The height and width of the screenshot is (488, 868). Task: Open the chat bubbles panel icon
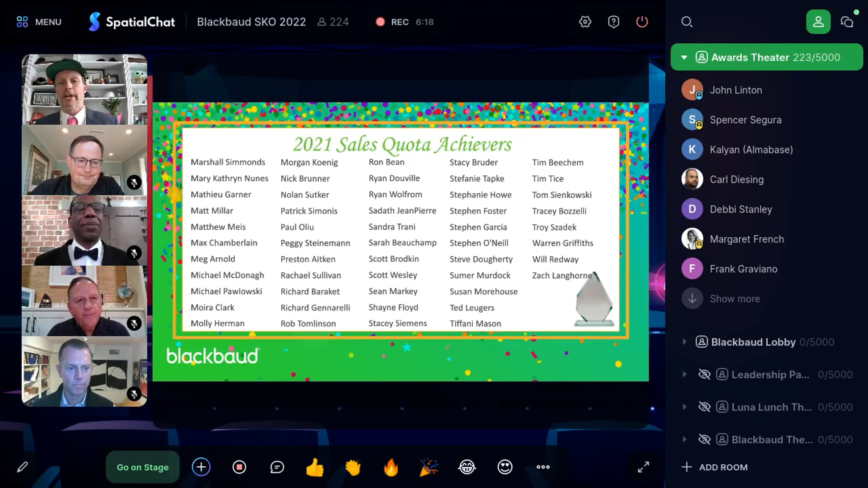(x=847, y=22)
